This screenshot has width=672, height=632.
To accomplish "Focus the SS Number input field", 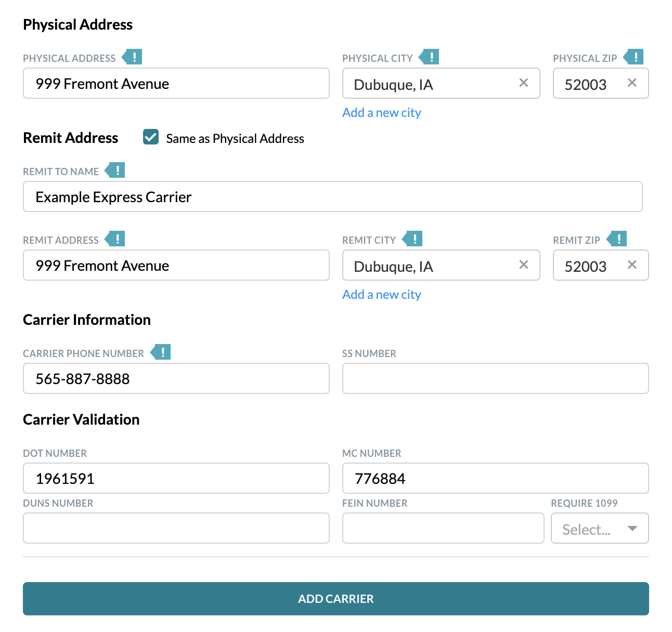I will pos(496,378).
